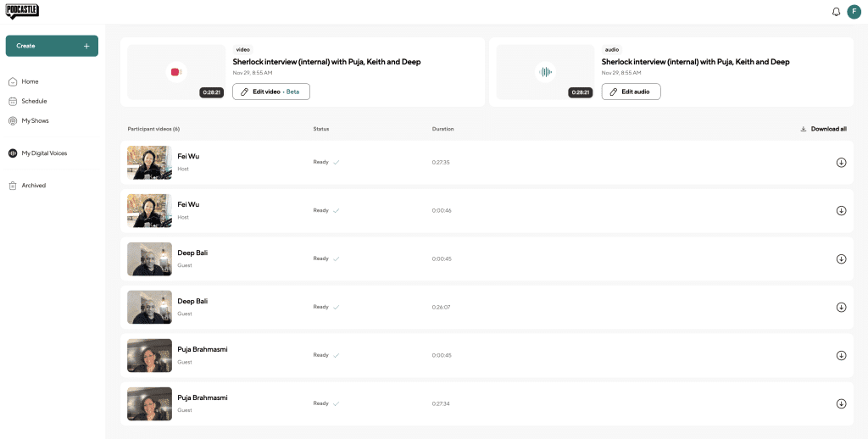868x439 pixels.
Task: Open the F user avatar menu
Action: [x=854, y=12]
